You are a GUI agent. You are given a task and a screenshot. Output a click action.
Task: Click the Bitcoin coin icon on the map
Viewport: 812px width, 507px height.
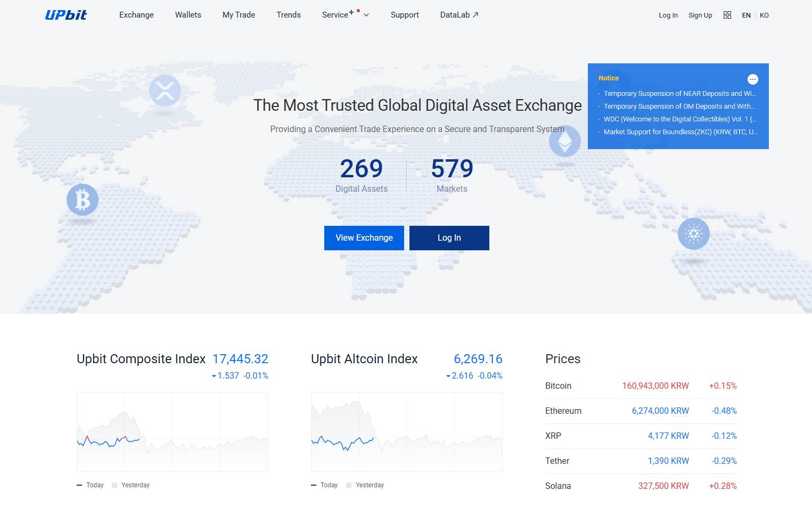pos(83,200)
